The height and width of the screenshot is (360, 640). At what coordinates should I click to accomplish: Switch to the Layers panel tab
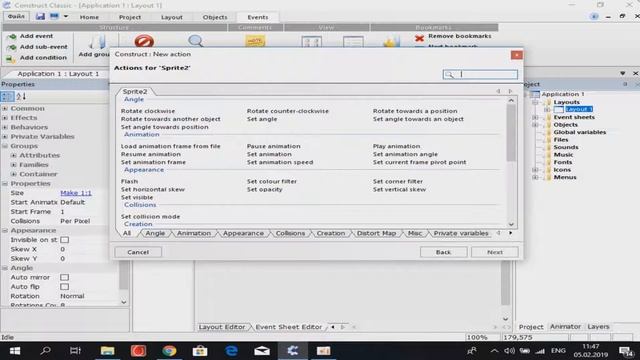[x=598, y=327]
